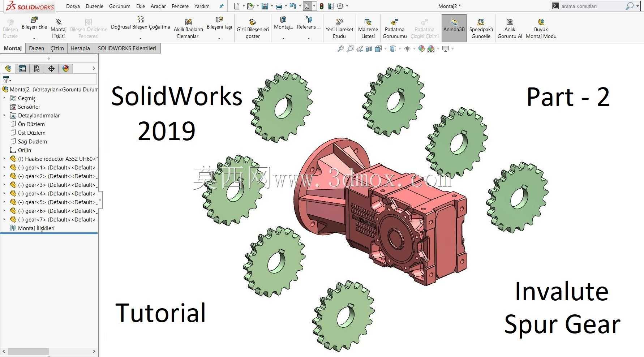Expand the Geçmiş (History) tree node
644x357 pixels.
[4, 98]
